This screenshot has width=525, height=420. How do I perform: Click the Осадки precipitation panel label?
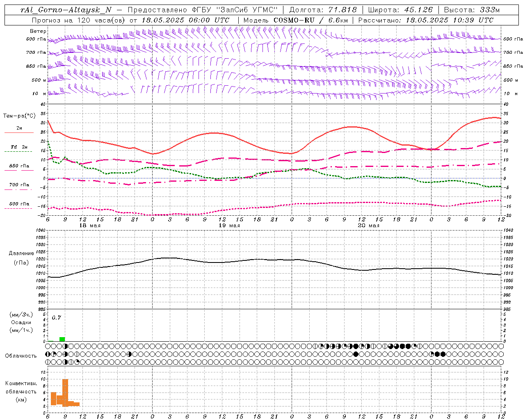point(21,322)
